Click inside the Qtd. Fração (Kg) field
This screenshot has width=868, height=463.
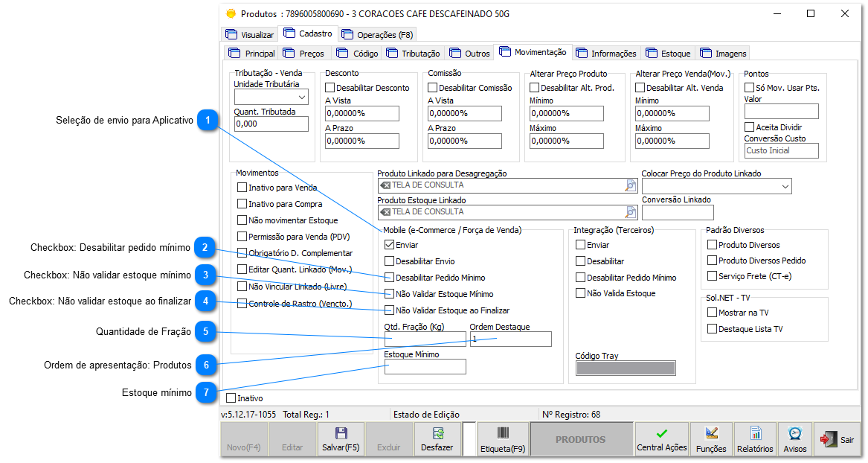pos(424,339)
